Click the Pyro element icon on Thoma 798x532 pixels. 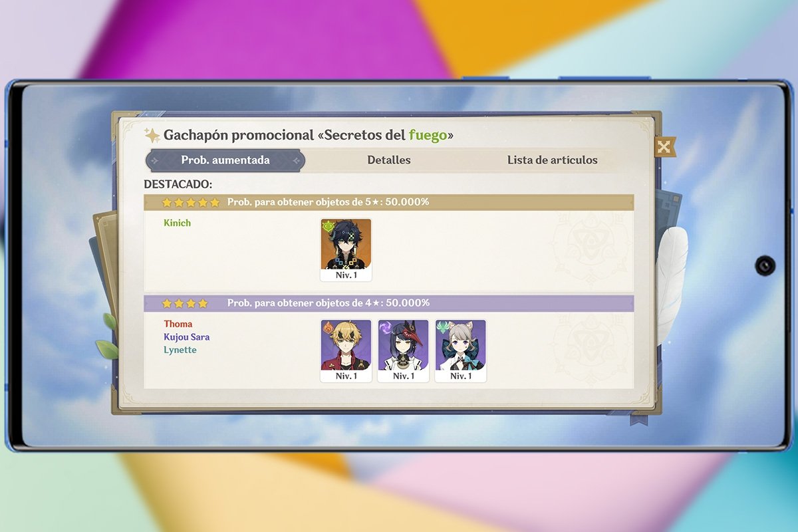329,327
